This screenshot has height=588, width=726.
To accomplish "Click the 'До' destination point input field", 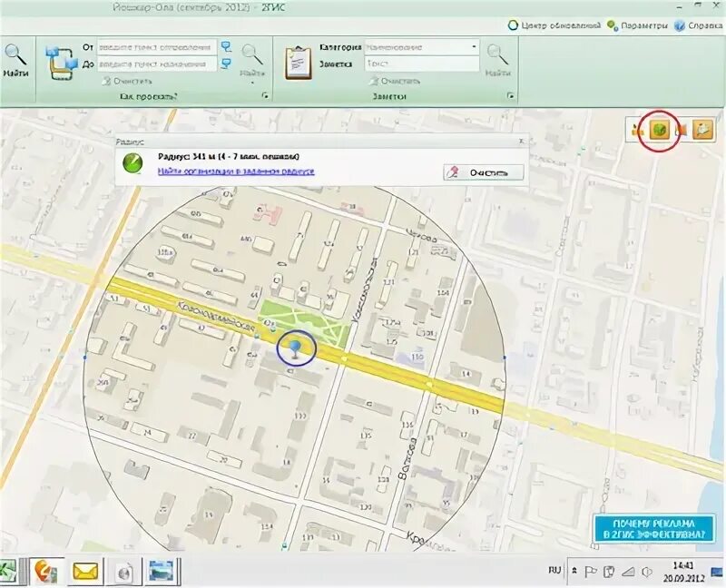I will [157, 64].
